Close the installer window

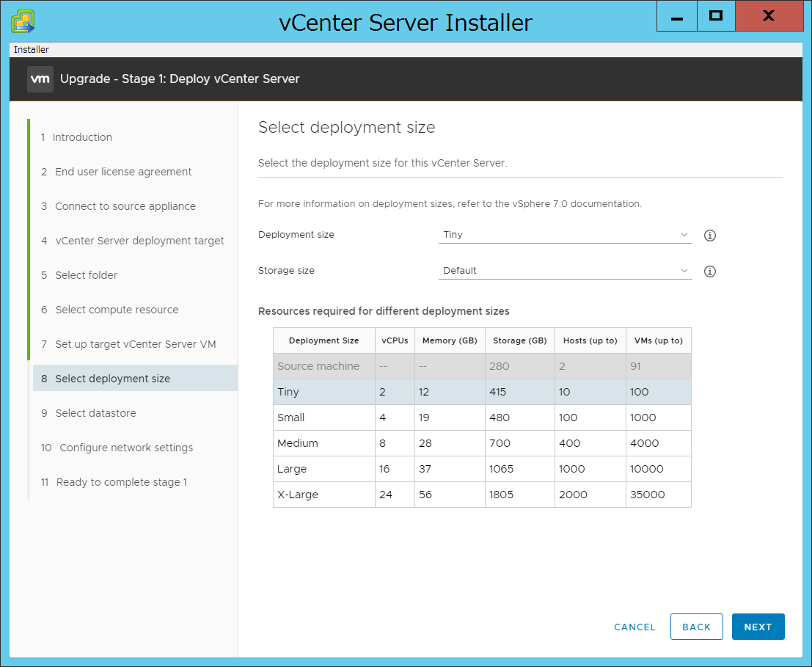pyautogui.click(x=769, y=16)
